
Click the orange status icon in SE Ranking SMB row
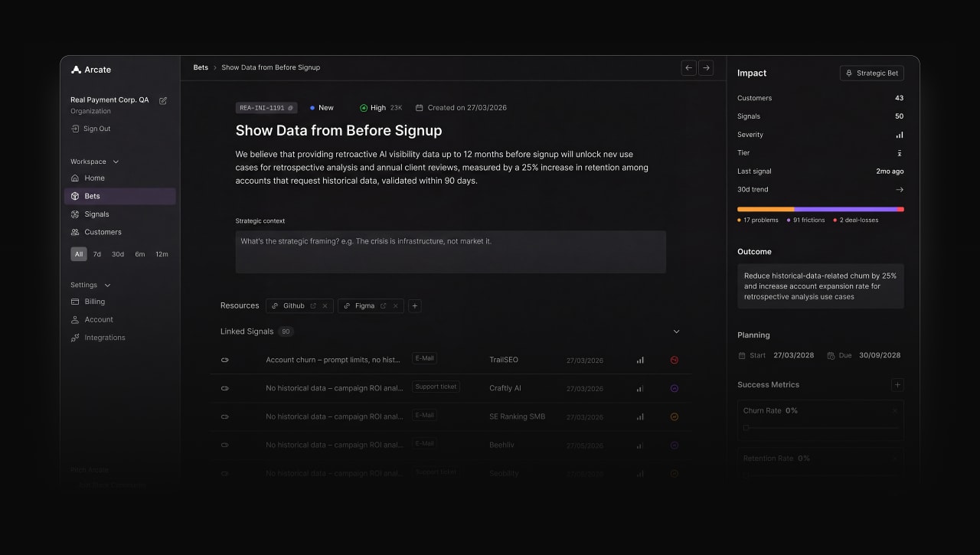coord(675,416)
